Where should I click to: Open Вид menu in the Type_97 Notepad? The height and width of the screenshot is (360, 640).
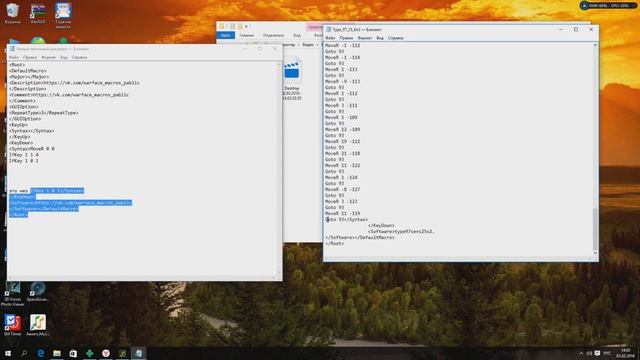(x=380, y=38)
